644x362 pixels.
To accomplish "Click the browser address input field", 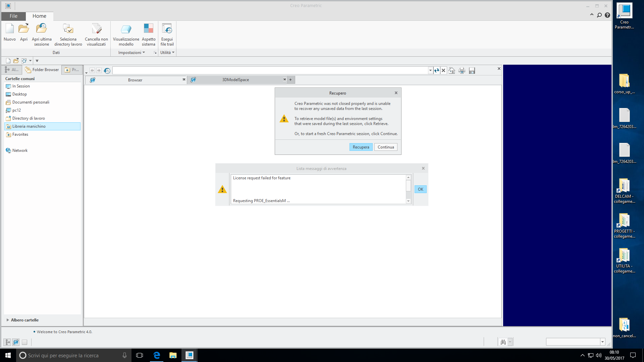I will pyautogui.click(x=270, y=70).
